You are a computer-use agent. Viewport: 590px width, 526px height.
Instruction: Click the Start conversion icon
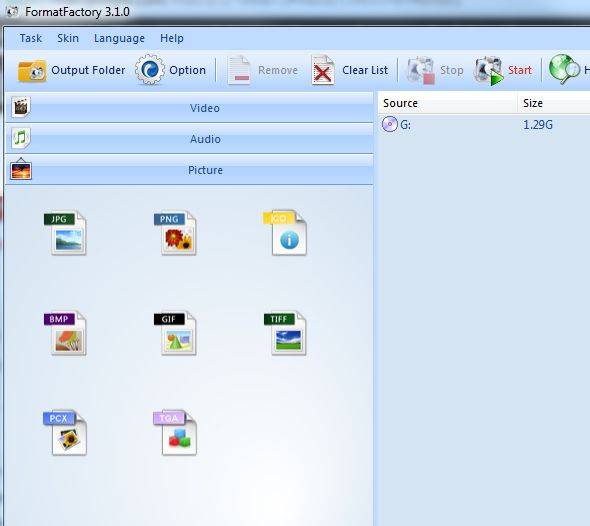488,70
